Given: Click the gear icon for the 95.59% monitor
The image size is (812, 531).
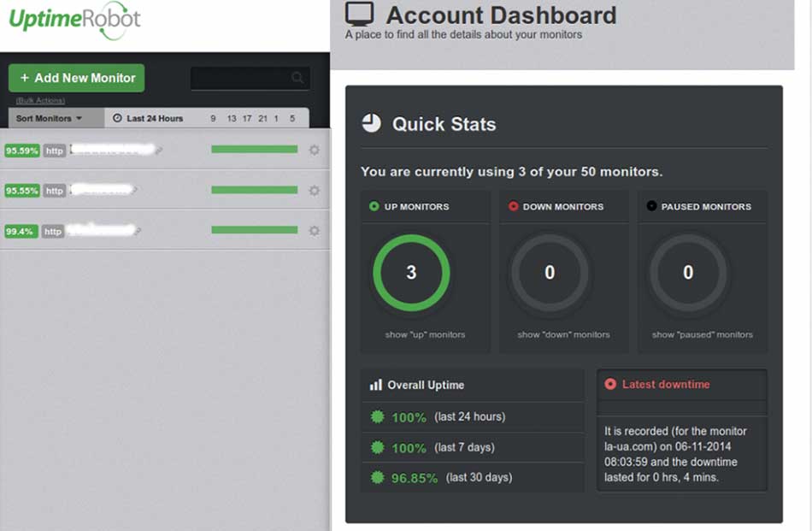Looking at the screenshot, I should tap(314, 150).
